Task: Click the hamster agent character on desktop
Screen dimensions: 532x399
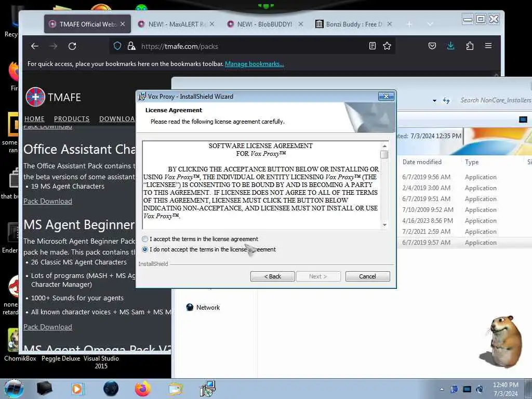Action: [500, 342]
